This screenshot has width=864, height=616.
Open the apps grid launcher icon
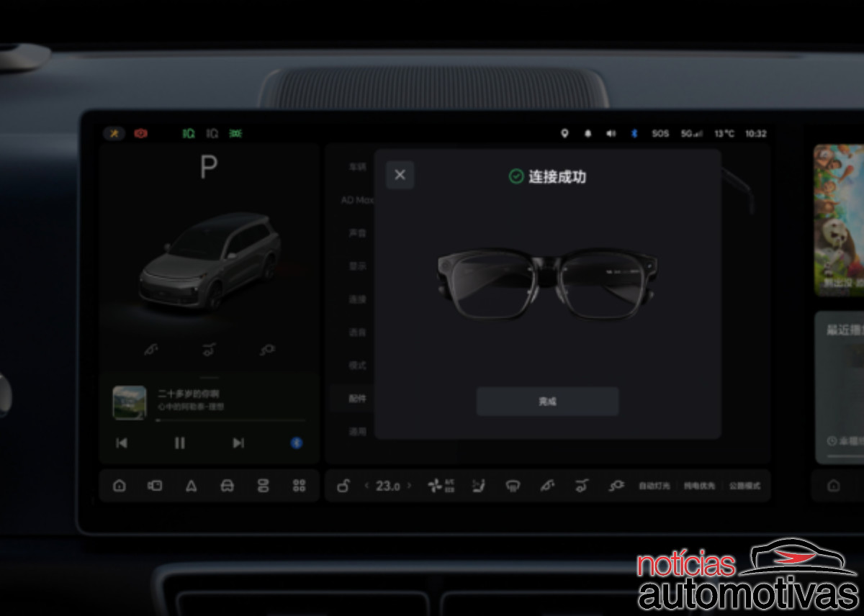coord(300,486)
